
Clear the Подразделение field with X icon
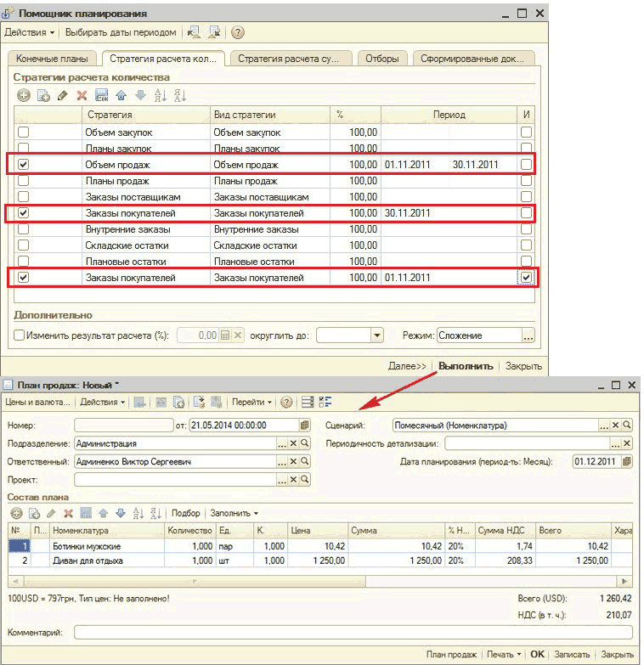293,442
